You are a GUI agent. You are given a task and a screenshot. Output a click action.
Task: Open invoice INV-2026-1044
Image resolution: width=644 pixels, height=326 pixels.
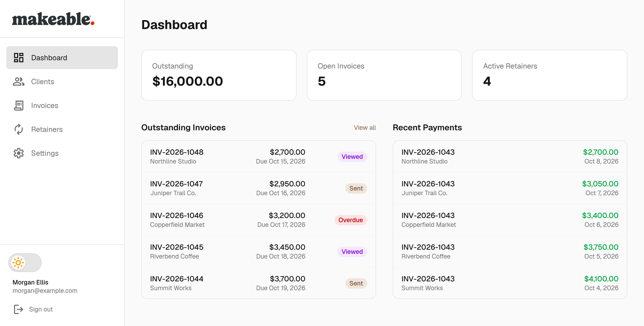pos(258,283)
